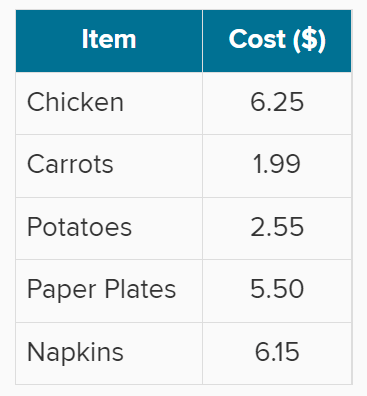Click the dollar sign in header
The width and height of the screenshot is (367, 396).
309,39
